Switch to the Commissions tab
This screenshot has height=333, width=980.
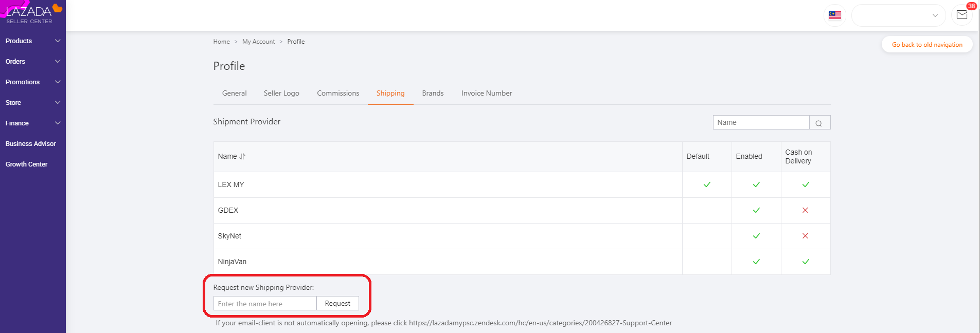tap(338, 94)
